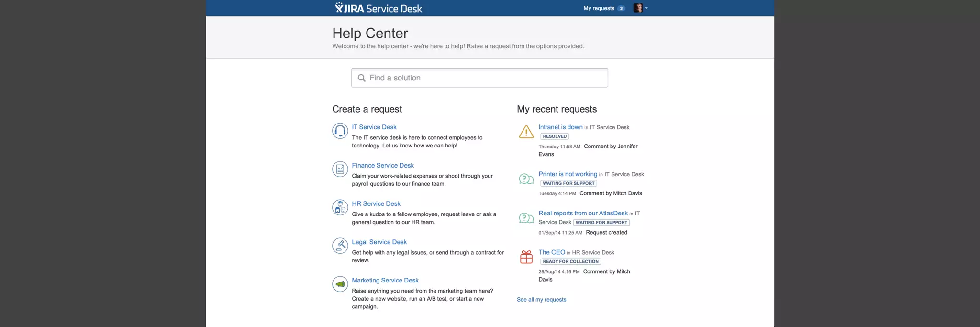Click WAITING FOR SUPPORT badge on AtlasDesk request
The height and width of the screenshot is (327, 980).
click(601, 223)
